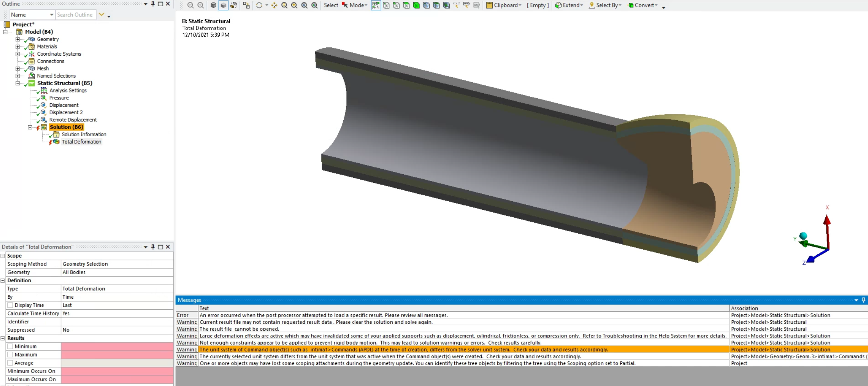Viewport: 868px width, 386px height.
Task: Collapse the Static Structural (B5) branch
Action: tap(18, 83)
